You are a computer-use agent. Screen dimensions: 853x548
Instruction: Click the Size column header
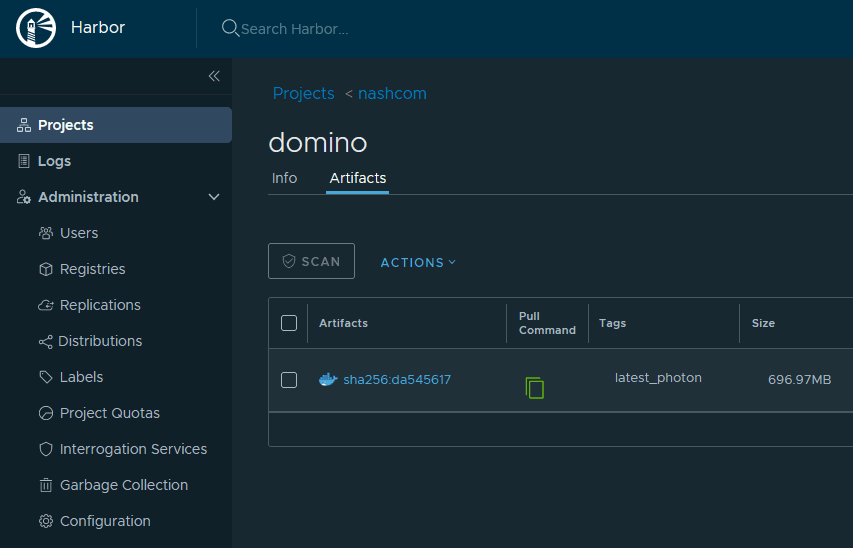point(763,323)
